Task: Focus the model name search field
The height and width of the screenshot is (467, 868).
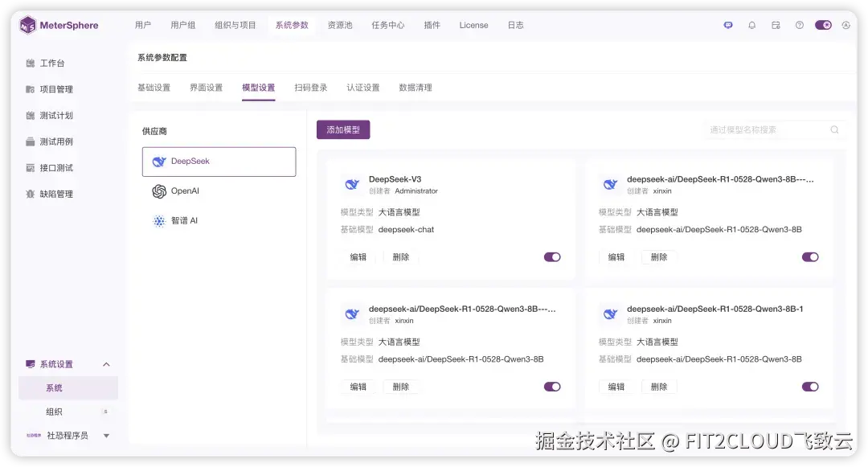Action: 774,129
